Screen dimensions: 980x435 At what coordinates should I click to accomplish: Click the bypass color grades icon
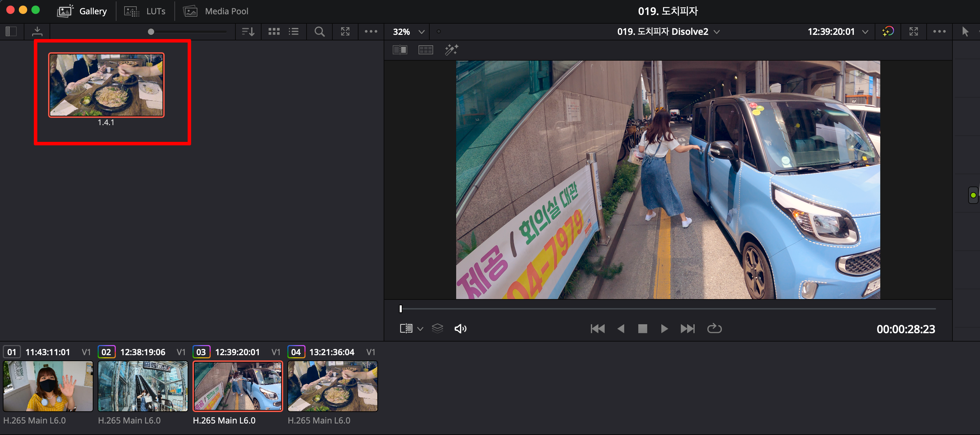(x=888, y=32)
